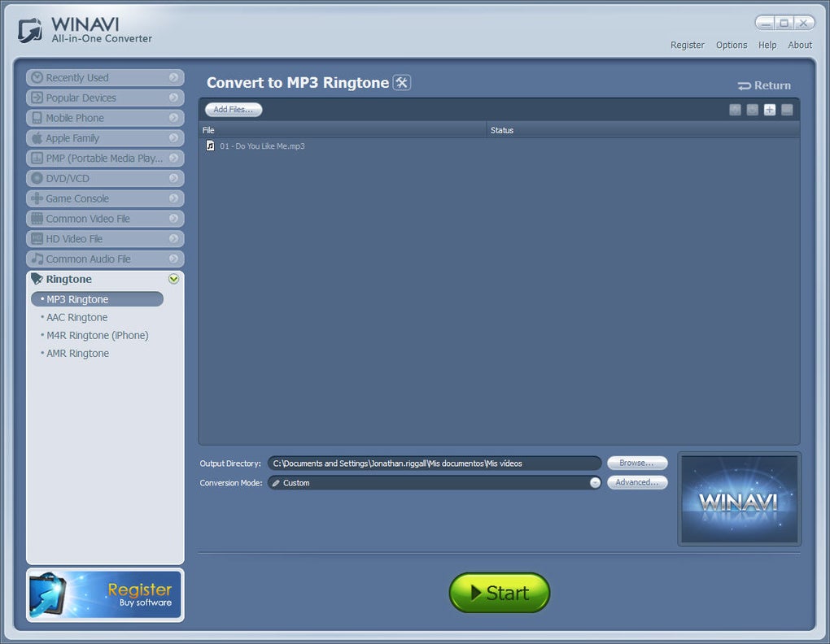Click the Add Files... button
The height and width of the screenshot is (644, 830).
point(234,110)
